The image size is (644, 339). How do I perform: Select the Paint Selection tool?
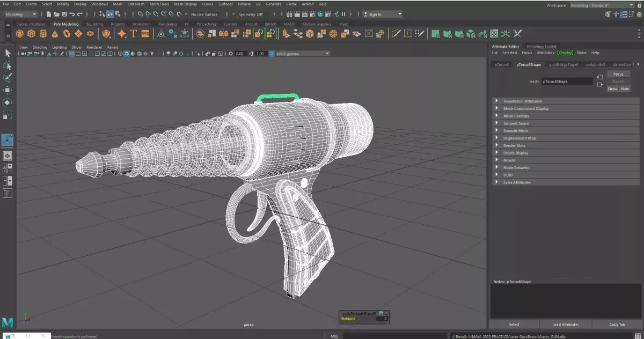(x=8, y=78)
